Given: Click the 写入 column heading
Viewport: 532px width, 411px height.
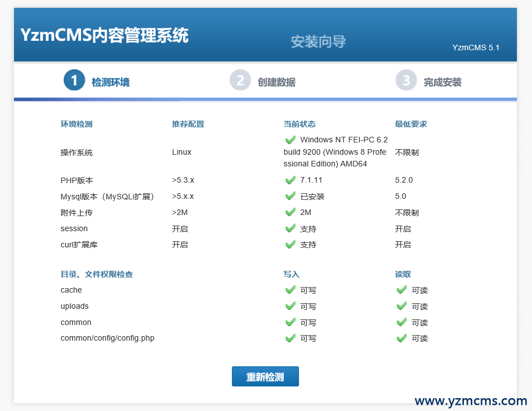Looking at the screenshot, I should (291, 274).
